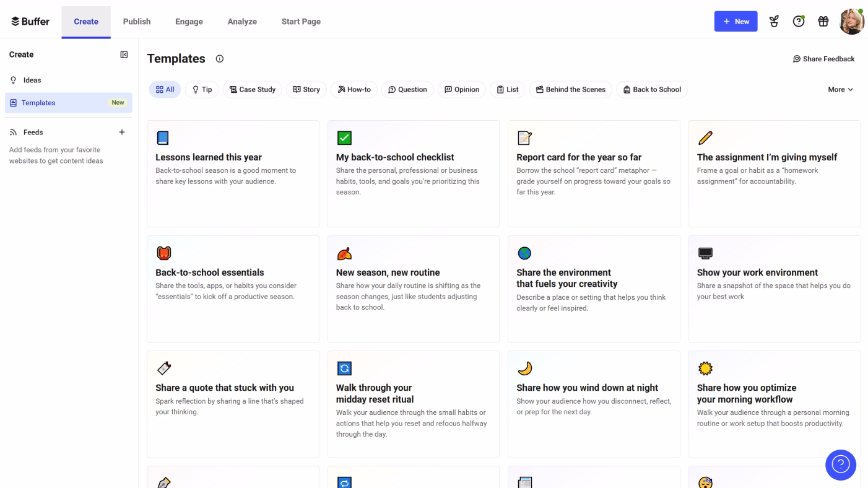Click the New button

tap(736, 22)
